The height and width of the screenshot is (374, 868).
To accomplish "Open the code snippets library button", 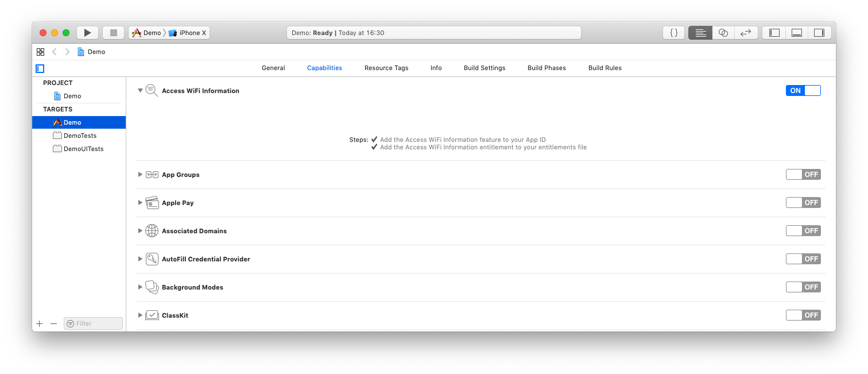I will pyautogui.click(x=674, y=33).
